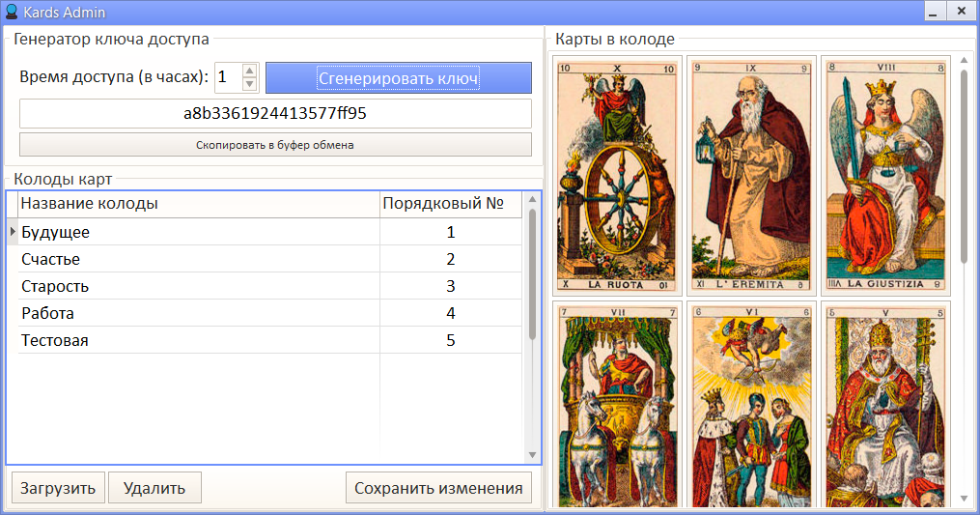
Task: Click the deck table scrollbar thumb
Action: [x=533, y=274]
